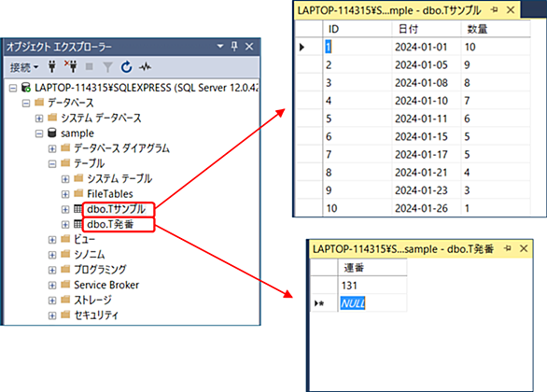The image size is (547, 392).
Task: Click the connect plug icon in Object Explorer
Action: click(x=52, y=66)
